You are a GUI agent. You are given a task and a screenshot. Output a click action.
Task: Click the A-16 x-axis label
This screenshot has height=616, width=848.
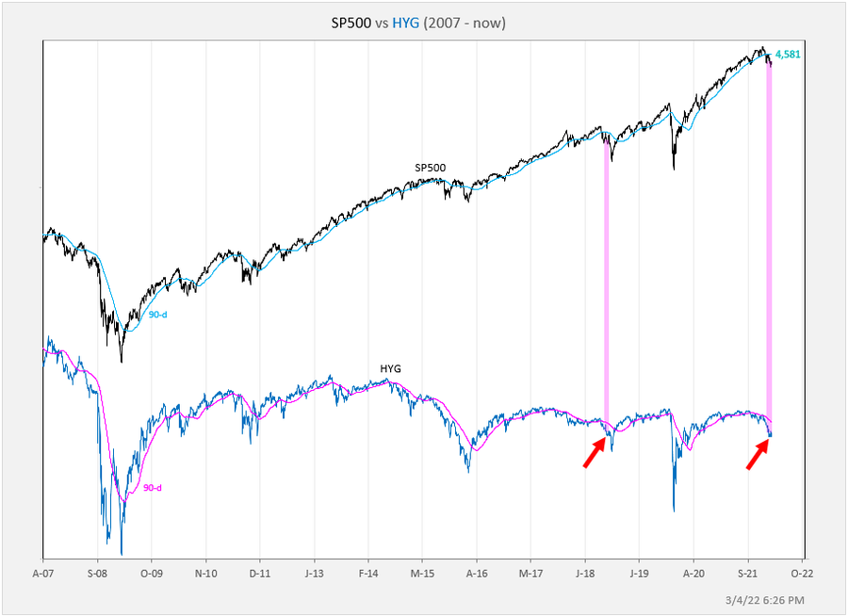(x=477, y=572)
